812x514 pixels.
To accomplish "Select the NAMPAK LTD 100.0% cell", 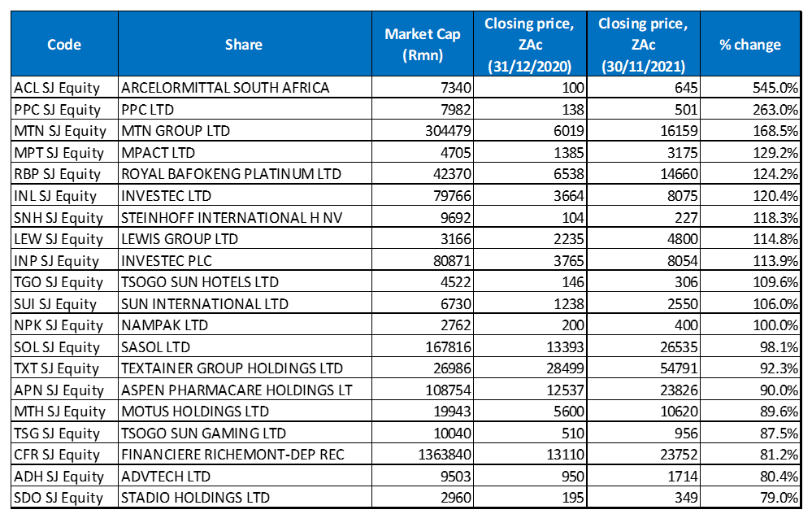I will point(750,325).
